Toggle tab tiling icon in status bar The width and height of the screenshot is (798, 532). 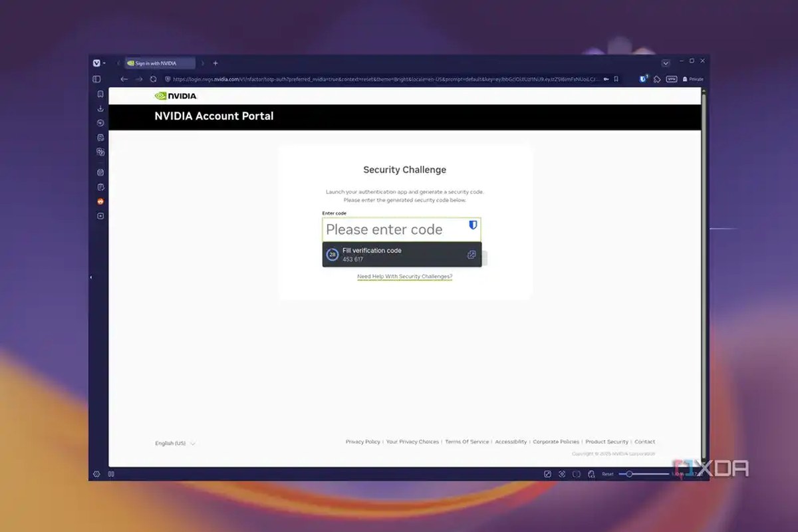(x=111, y=474)
